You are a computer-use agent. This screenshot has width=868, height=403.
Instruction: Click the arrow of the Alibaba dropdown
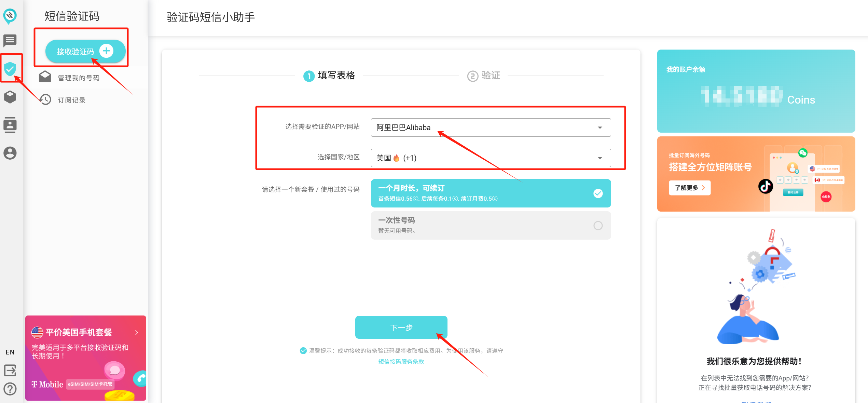click(x=600, y=128)
